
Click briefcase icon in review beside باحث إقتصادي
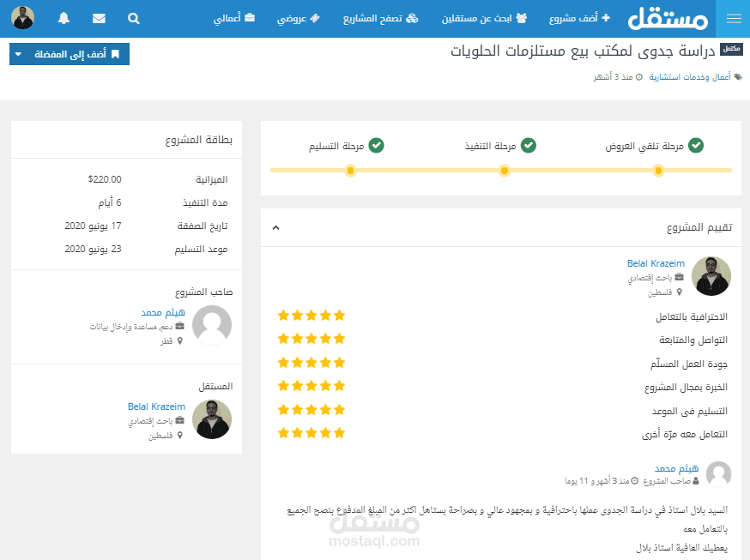pyautogui.click(x=680, y=277)
